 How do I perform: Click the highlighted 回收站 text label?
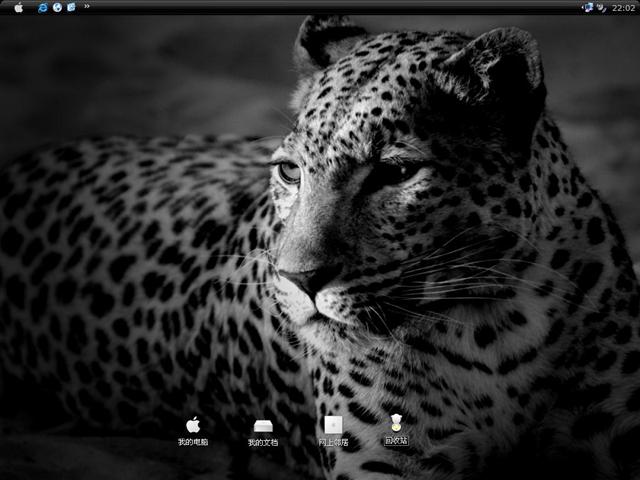click(396, 440)
